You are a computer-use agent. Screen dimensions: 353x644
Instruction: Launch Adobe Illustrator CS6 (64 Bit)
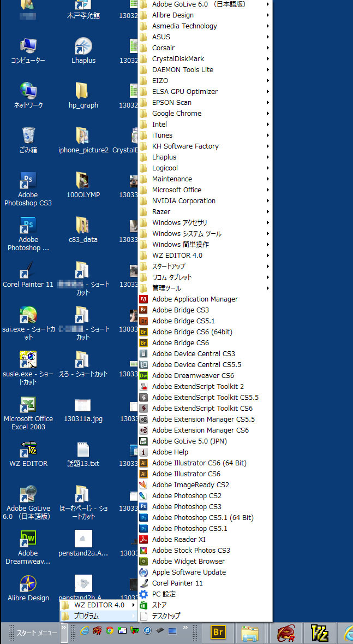[x=205, y=463]
